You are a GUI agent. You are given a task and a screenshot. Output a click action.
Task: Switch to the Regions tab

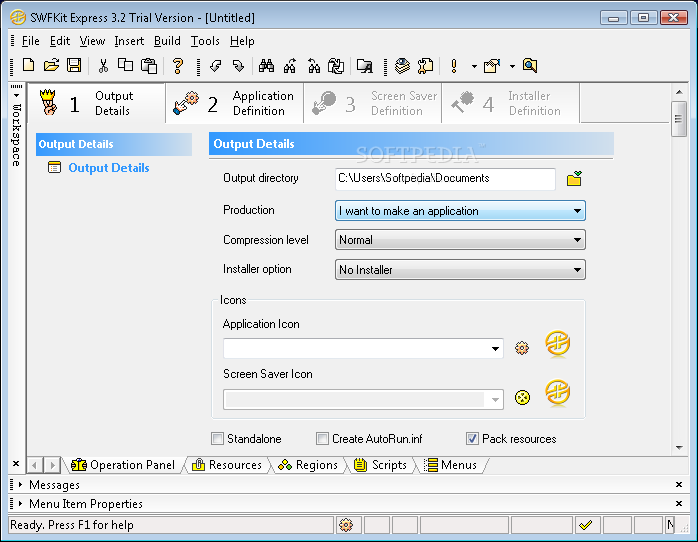[308, 465]
